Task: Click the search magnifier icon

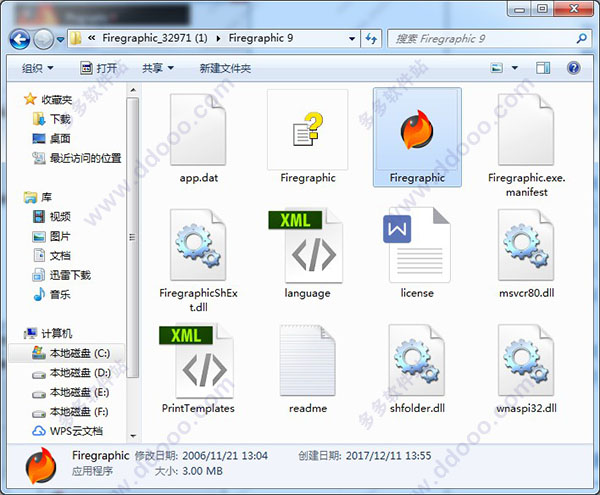Action: (x=582, y=38)
